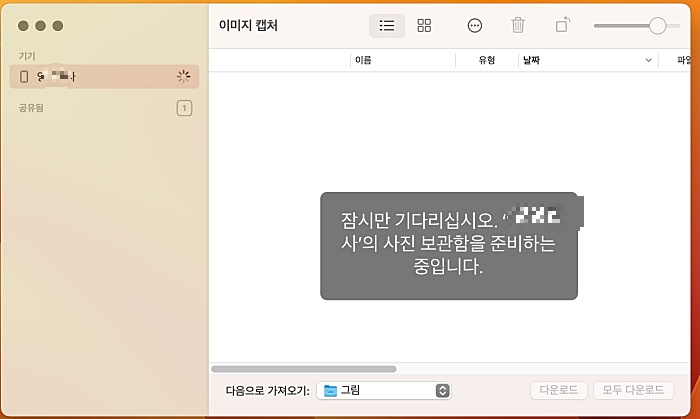This screenshot has height=419, width=700.
Task: Click the '다운로드' button
Action: pyautogui.click(x=558, y=390)
